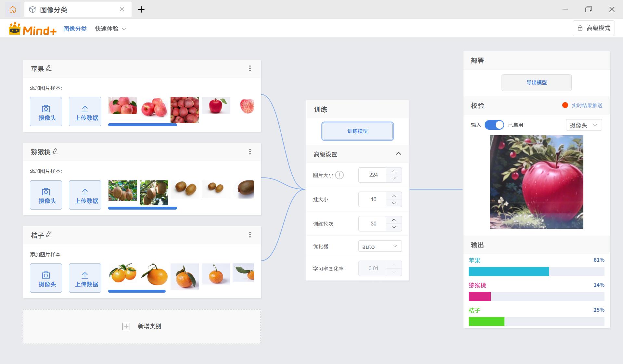
Task: Click the pencil icon to rename 苹果
Action: (x=49, y=68)
